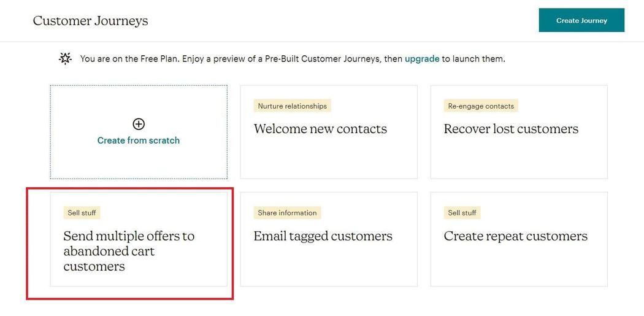
Task: Click the plus icon for creating from scratch
Action: click(139, 124)
